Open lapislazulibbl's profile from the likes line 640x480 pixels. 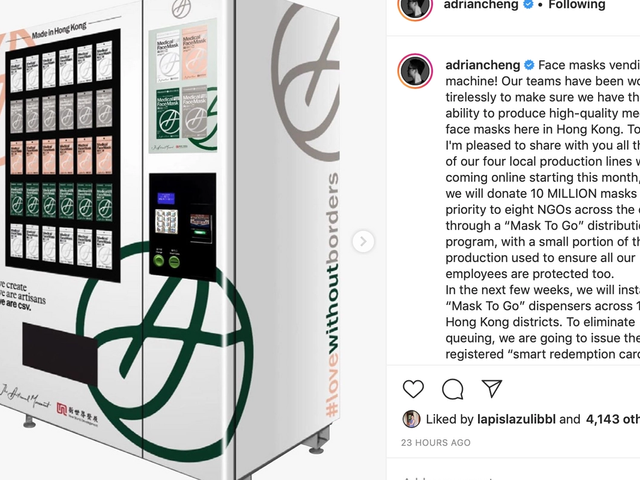click(516, 419)
